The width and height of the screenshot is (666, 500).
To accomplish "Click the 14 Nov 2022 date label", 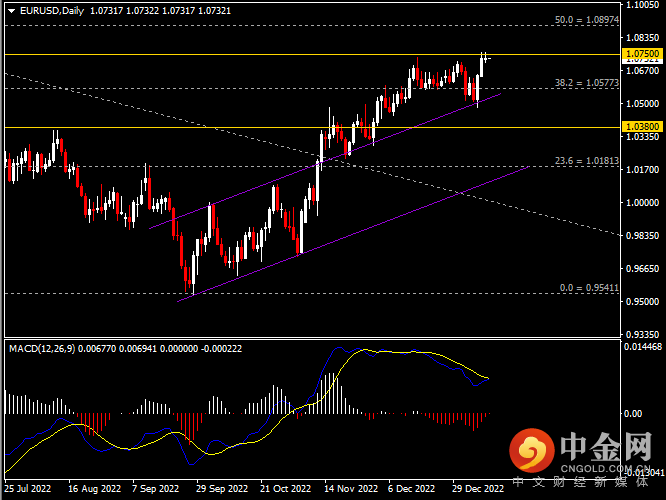I will point(350,489).
